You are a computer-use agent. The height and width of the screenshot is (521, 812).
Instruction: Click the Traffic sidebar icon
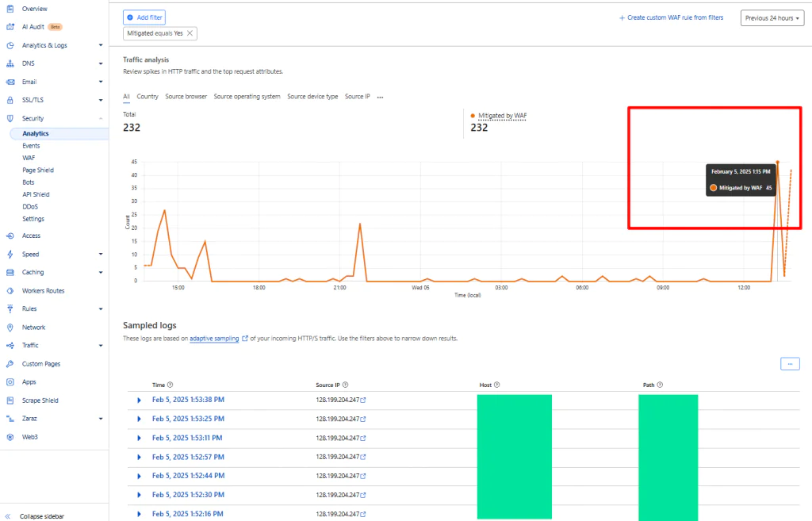(x=10, y=346)
